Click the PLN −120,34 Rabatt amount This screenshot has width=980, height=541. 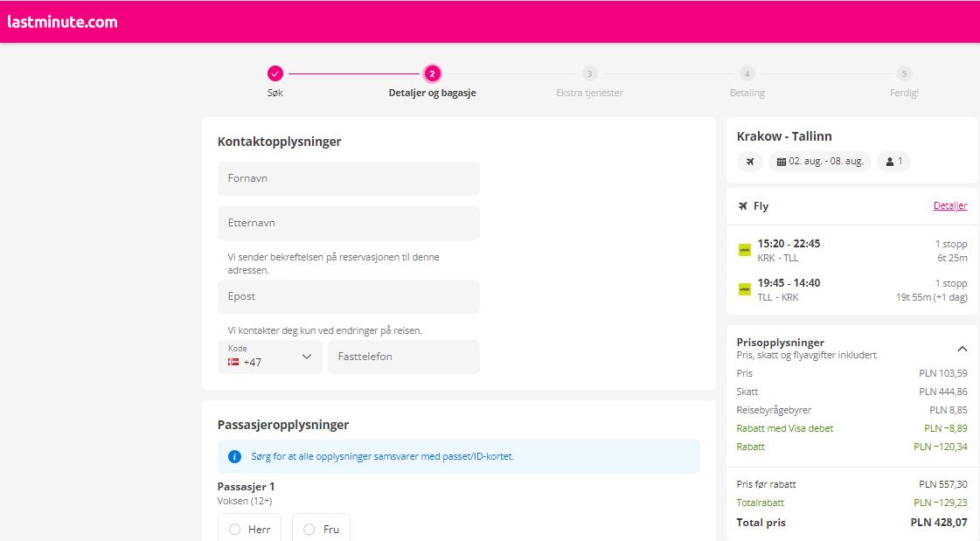click(x=941, y=447)
